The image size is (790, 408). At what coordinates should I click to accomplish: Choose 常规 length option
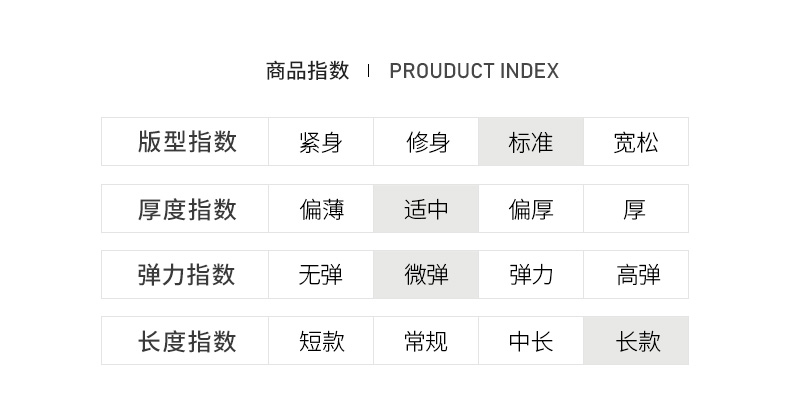[x=427, y=341]
